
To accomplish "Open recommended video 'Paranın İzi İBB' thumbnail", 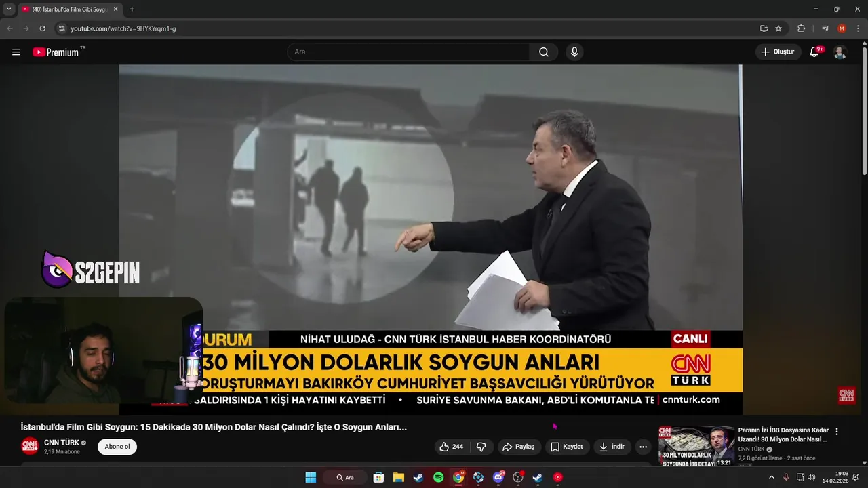I will (x=696, y=446).
